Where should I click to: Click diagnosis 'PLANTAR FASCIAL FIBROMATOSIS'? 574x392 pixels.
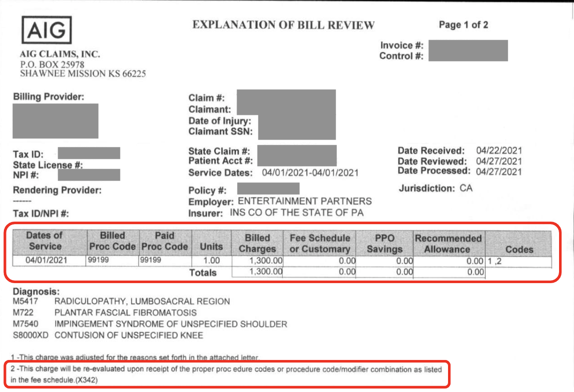(126, 313)
